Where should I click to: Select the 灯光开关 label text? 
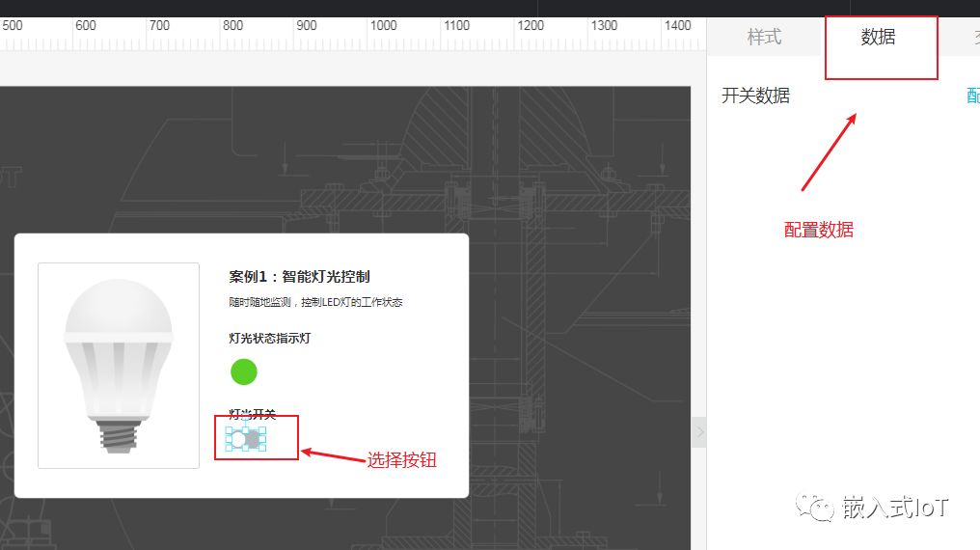point(252,414)
